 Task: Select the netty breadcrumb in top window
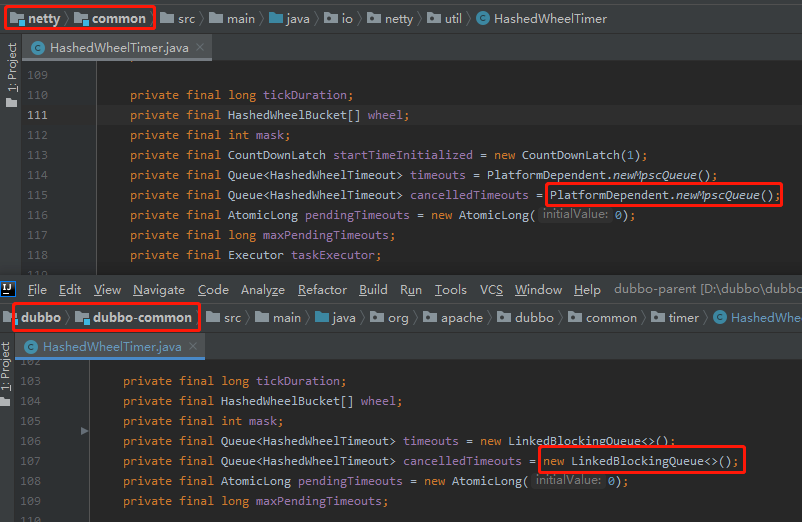[x=35, y=19]
